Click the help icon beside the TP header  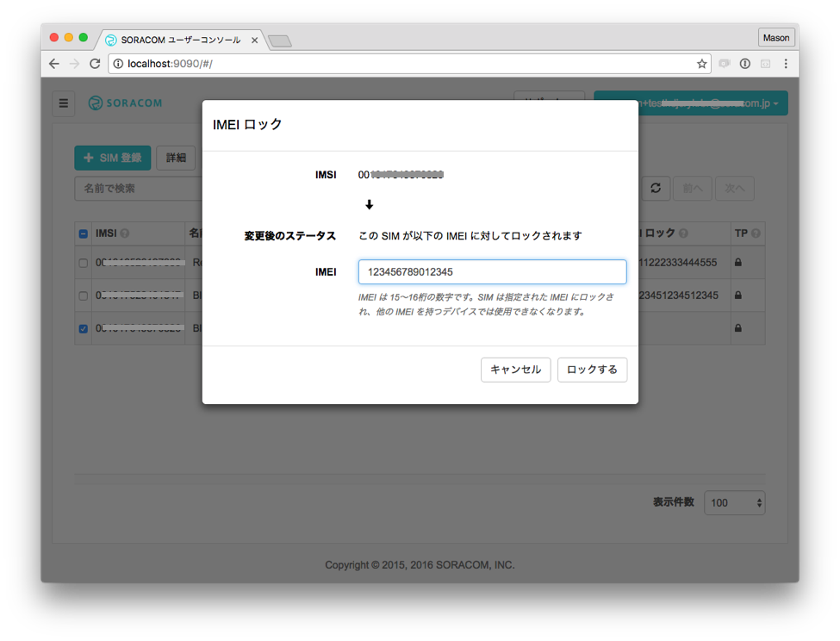coord(756,233)
